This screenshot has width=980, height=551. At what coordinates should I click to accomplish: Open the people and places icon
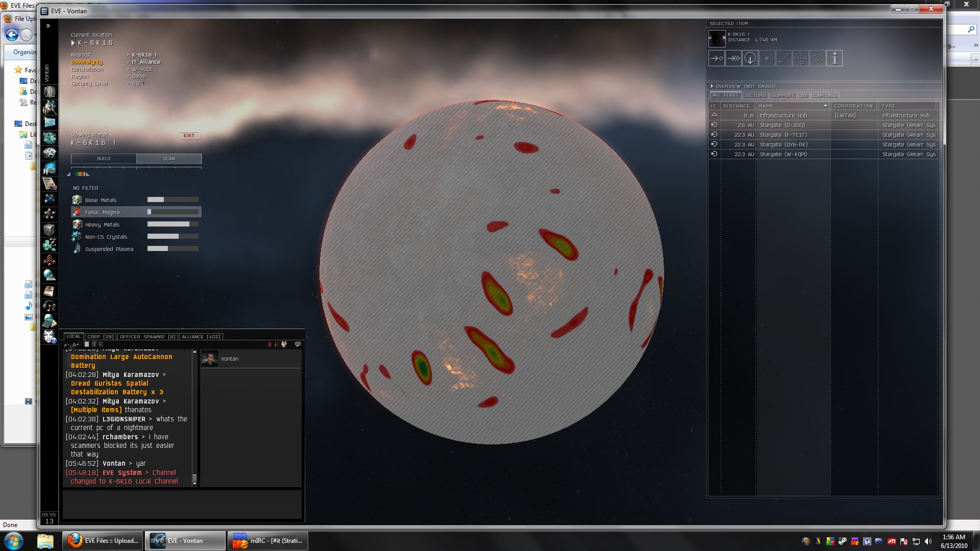[50, 107]
